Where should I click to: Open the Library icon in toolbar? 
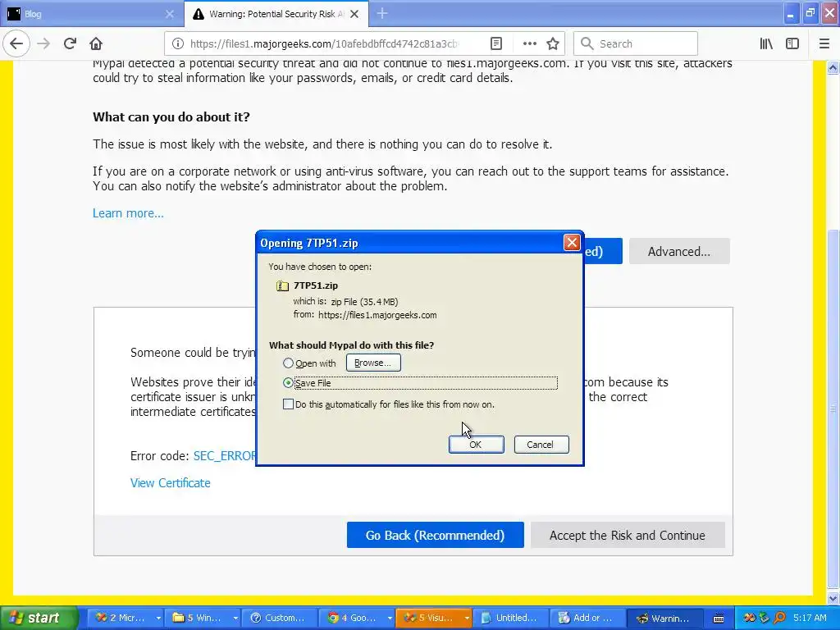point(766,43)
